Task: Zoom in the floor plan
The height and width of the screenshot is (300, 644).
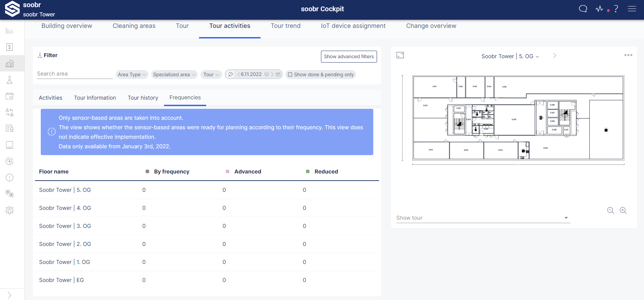Action: 623,211
